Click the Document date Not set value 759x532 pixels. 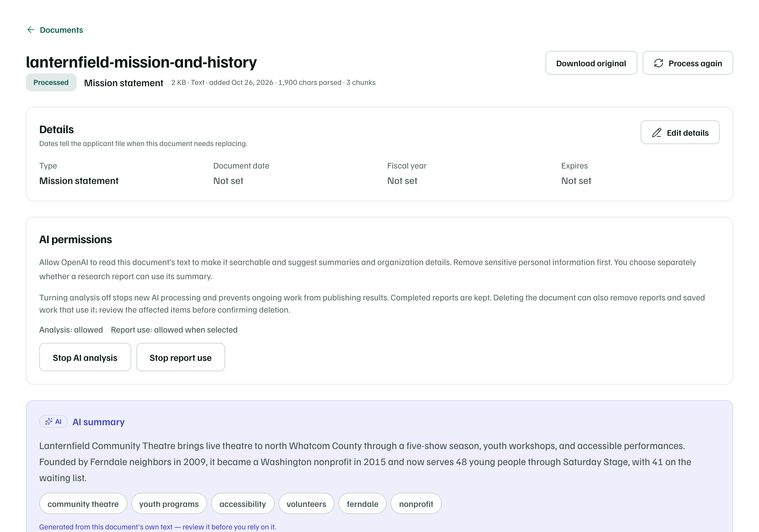coord(228,181)
